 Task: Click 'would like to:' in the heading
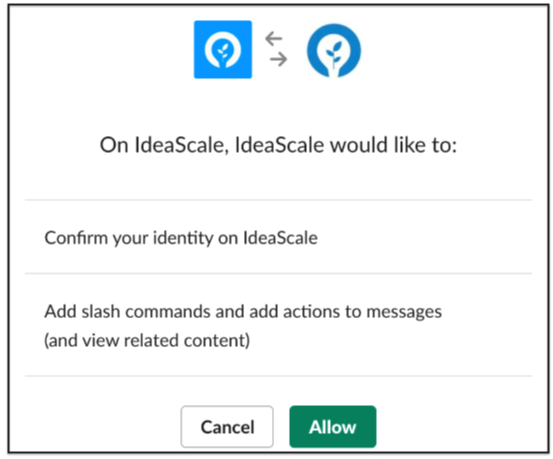(393, 145)
